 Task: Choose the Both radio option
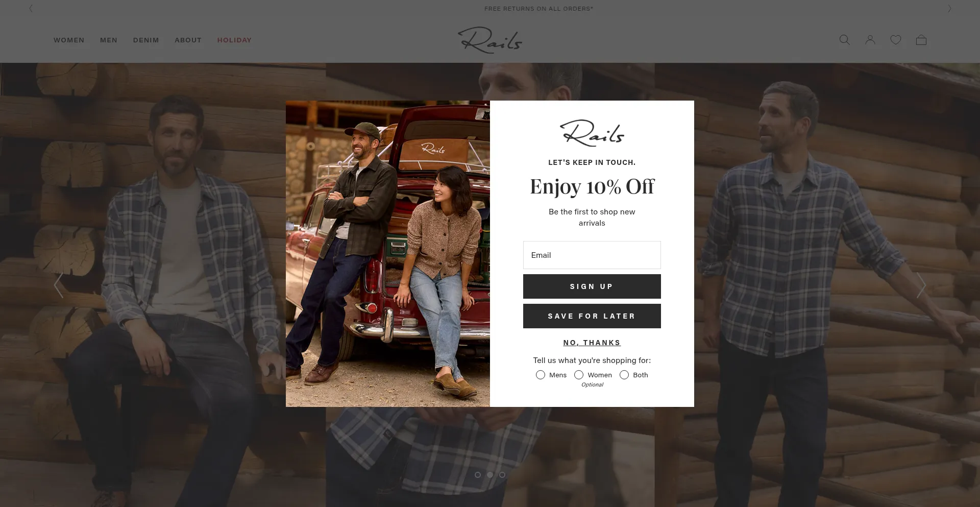624,375
